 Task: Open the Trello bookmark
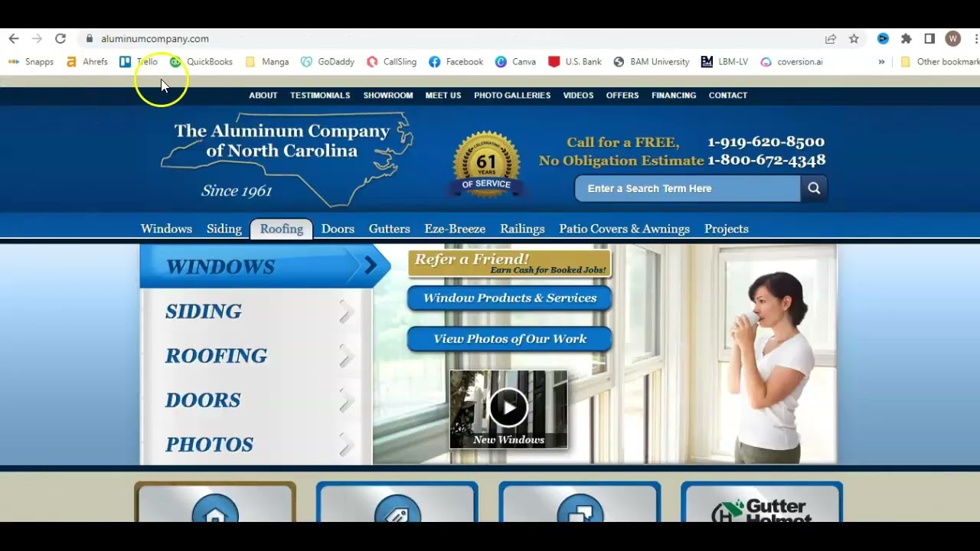click(139, 61)
